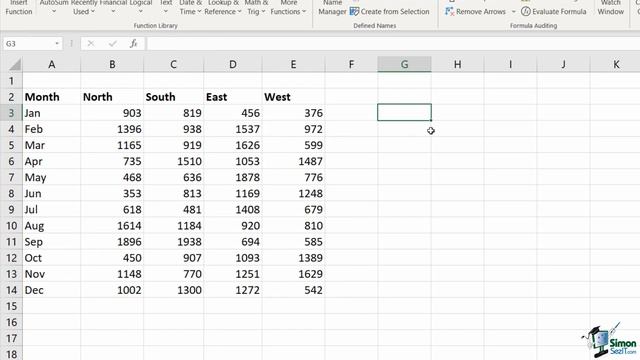Select cell with value 542

coord(293,290)
